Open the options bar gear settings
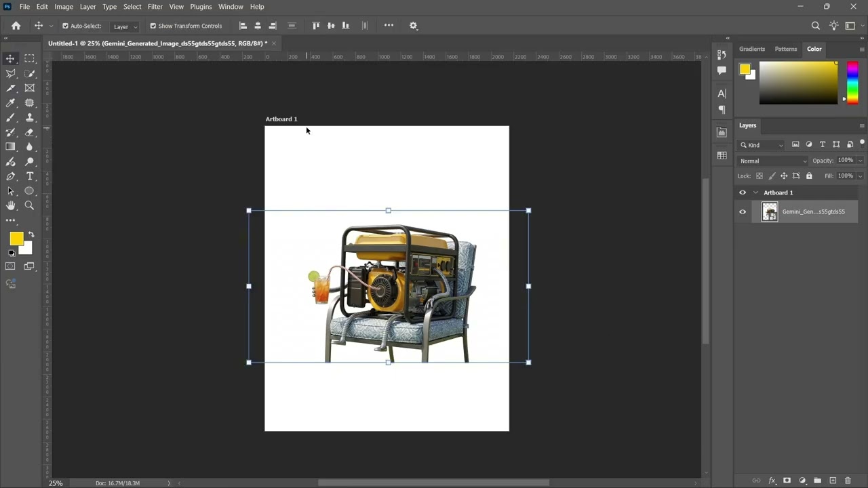This screenshot has width=868, height=488. click(414, 26)
